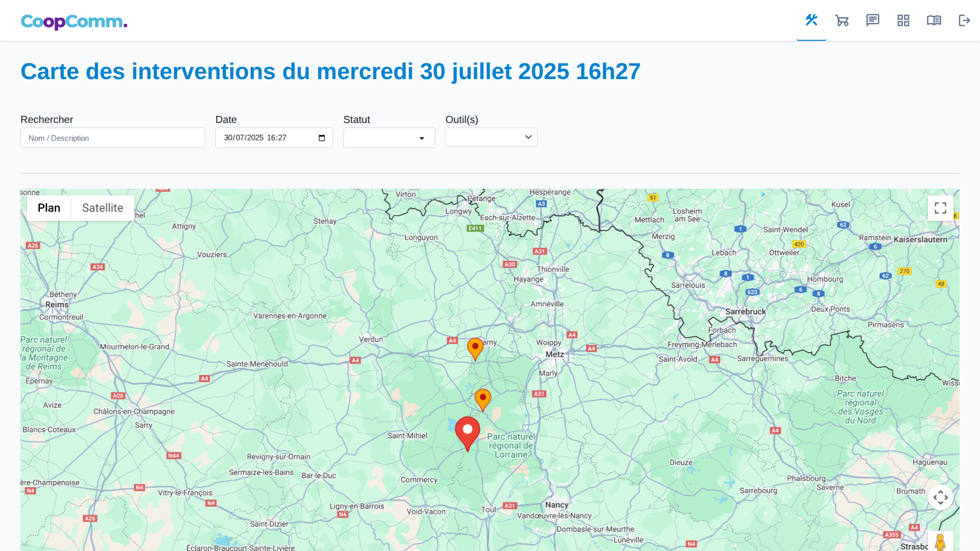980x551 pixels.
Task: Click the Sarreguemines town label
Action: click(763, 359)
